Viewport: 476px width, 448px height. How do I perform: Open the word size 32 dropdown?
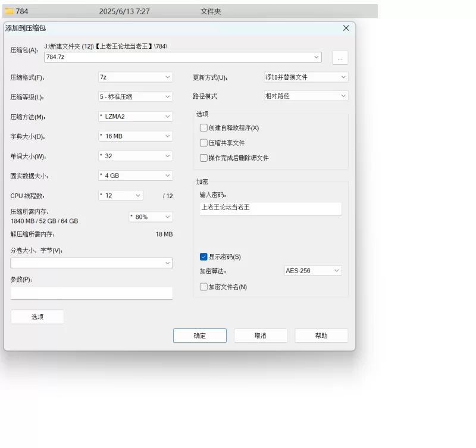click(136, 156)
